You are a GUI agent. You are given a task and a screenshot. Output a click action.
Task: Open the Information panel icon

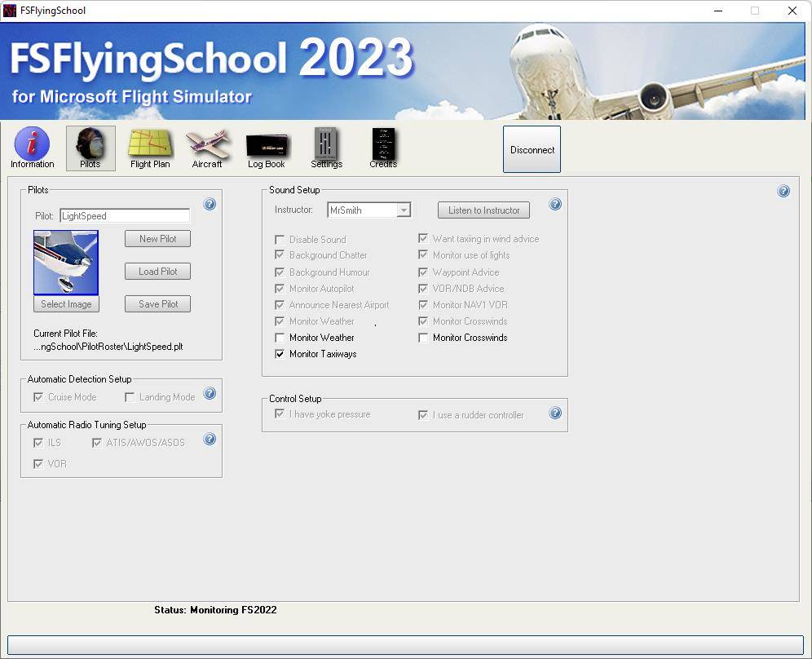[31, 144]
